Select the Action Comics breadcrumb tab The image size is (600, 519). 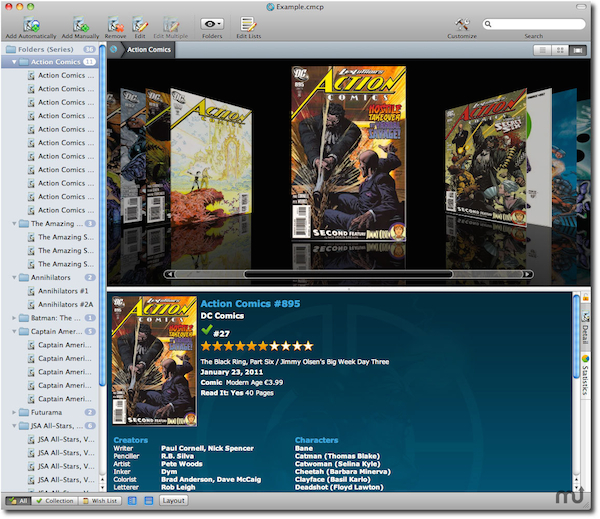(149, 50)
